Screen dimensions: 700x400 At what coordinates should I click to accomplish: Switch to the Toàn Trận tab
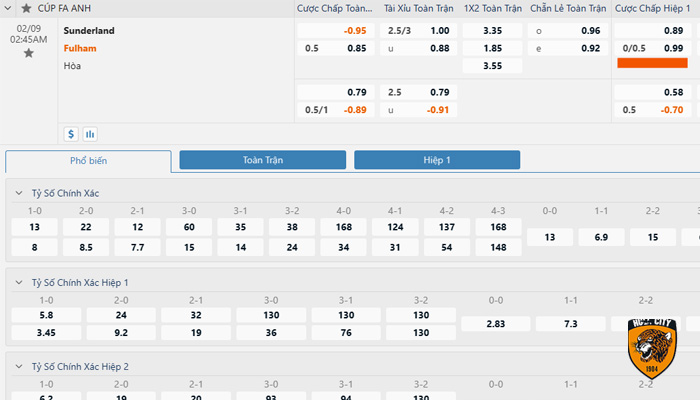click(262, 160)
